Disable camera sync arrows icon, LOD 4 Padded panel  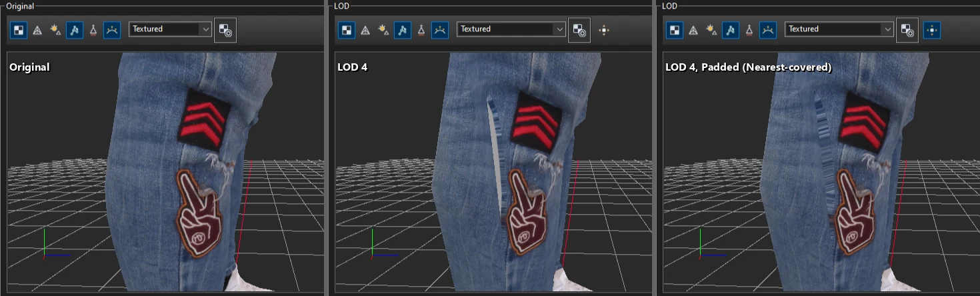click(932, 30)
